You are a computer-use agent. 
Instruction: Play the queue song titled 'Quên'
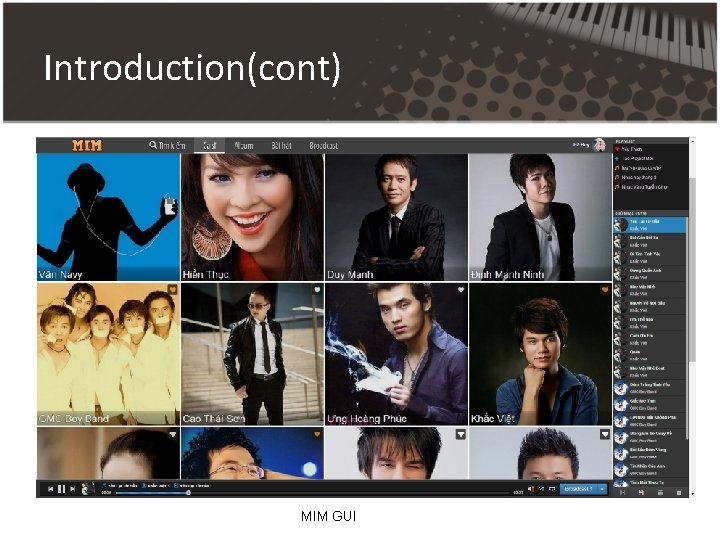650,355
